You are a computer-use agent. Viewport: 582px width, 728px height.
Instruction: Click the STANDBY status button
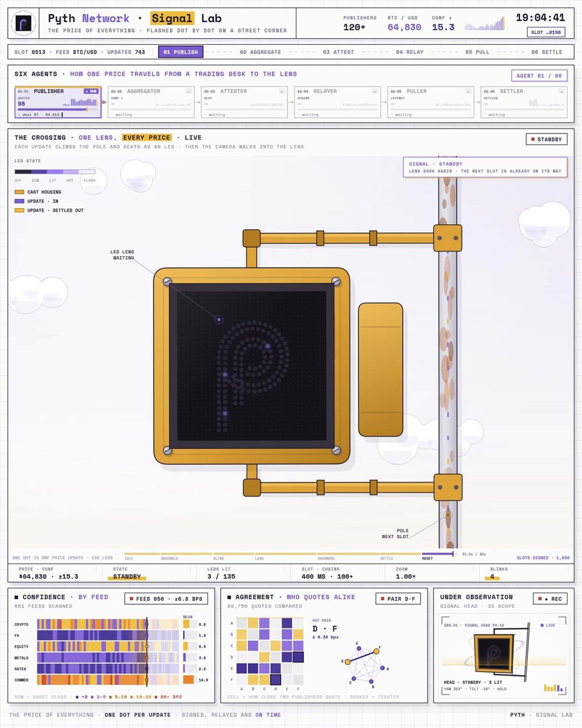pos(547,140)
